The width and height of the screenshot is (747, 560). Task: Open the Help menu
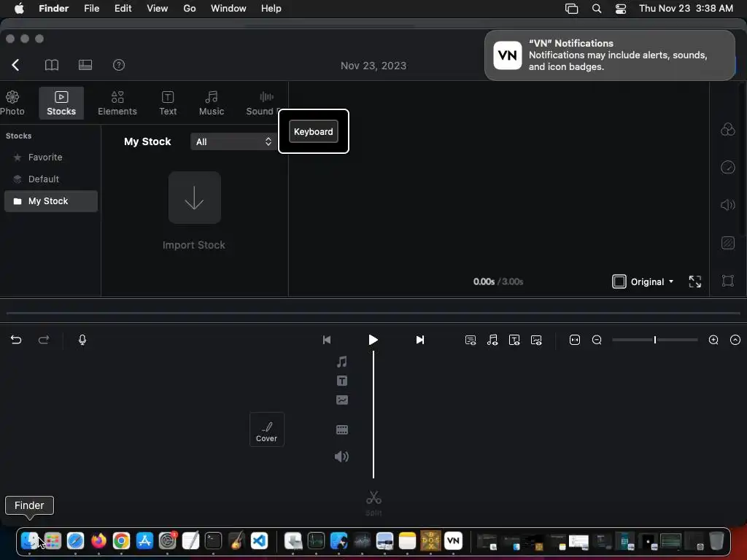(271, 9)
